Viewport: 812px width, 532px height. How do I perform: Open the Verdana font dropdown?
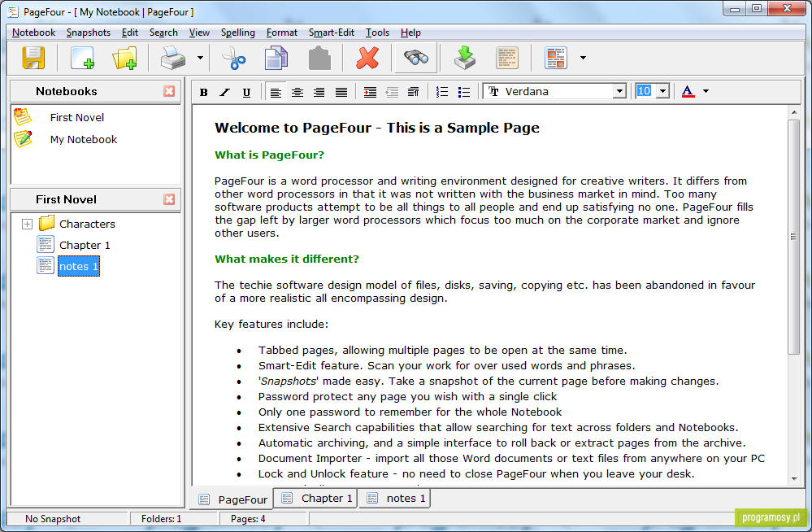click(x=619, y=91)
